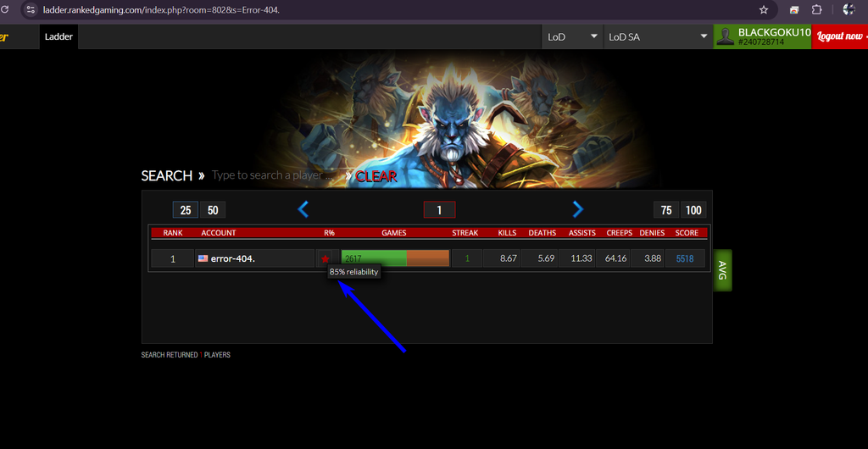Click the score value 5518
The width and height of the screenshot is (868, 449).
pyautogui.click(x=685, y=258)
